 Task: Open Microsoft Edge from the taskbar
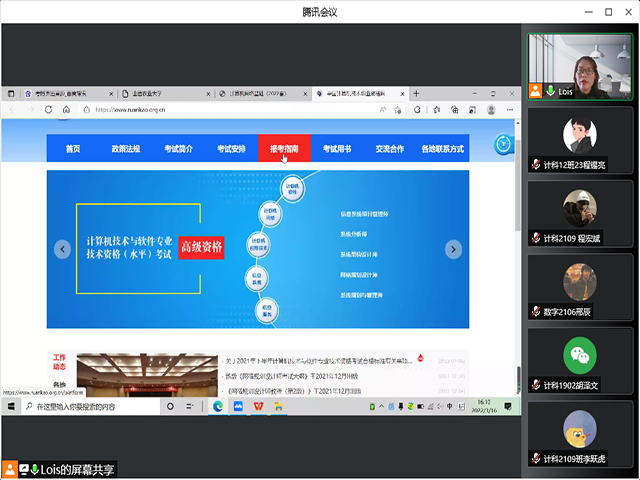pos(218,408)
